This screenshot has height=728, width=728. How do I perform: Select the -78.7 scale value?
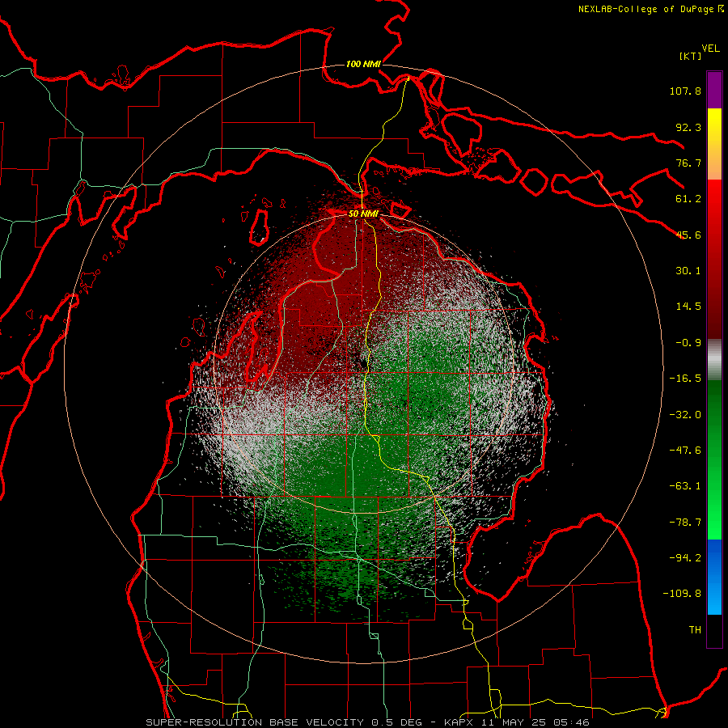685,523
